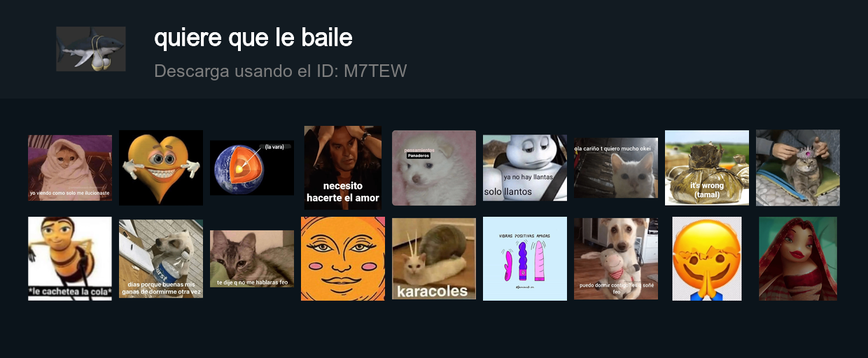This screenshot has width=868, height=358.
Task: Select the cracked praying emoji sticker
Action: coord(707,259)
